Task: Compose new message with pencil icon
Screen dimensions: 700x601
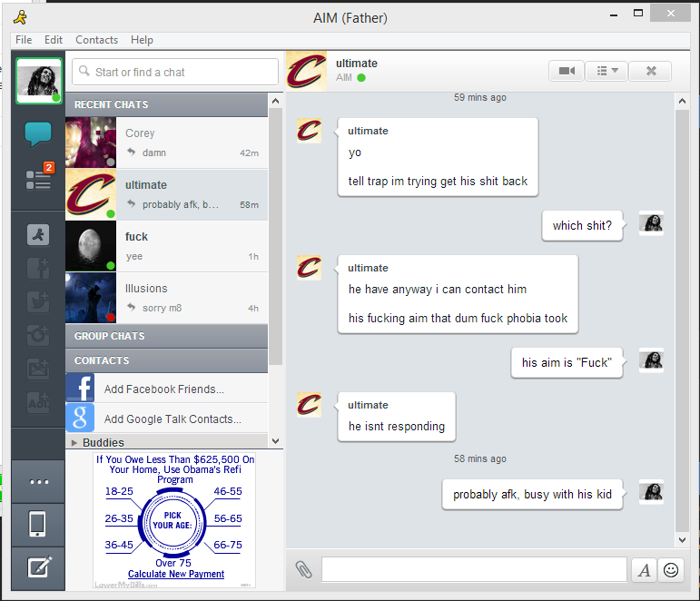Action: [38, 567]
